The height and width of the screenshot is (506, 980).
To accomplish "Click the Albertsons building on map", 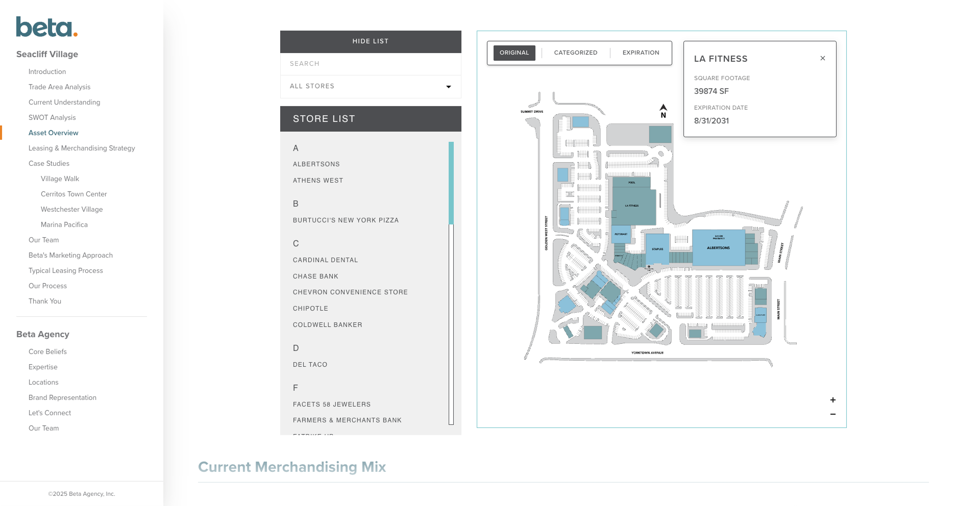I will (718, 248).
